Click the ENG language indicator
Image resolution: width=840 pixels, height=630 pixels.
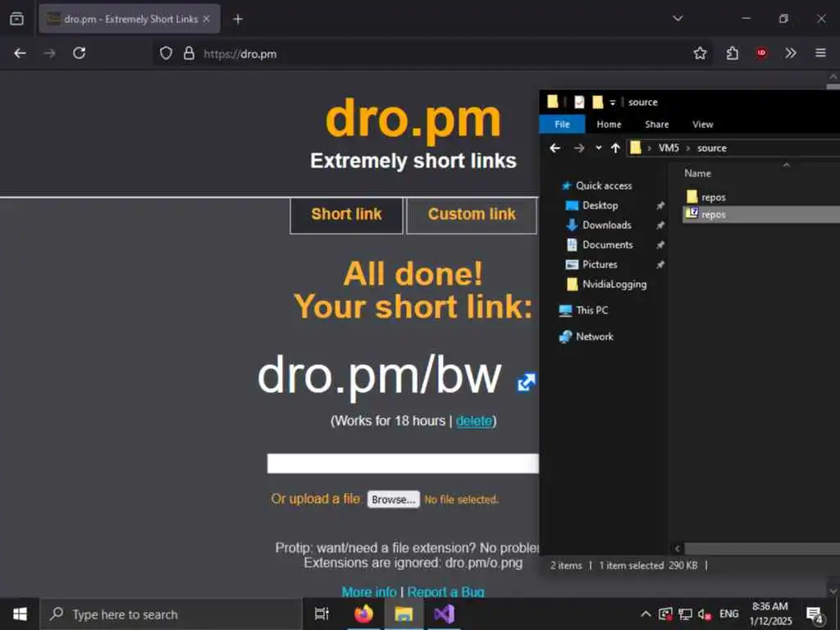728,614
